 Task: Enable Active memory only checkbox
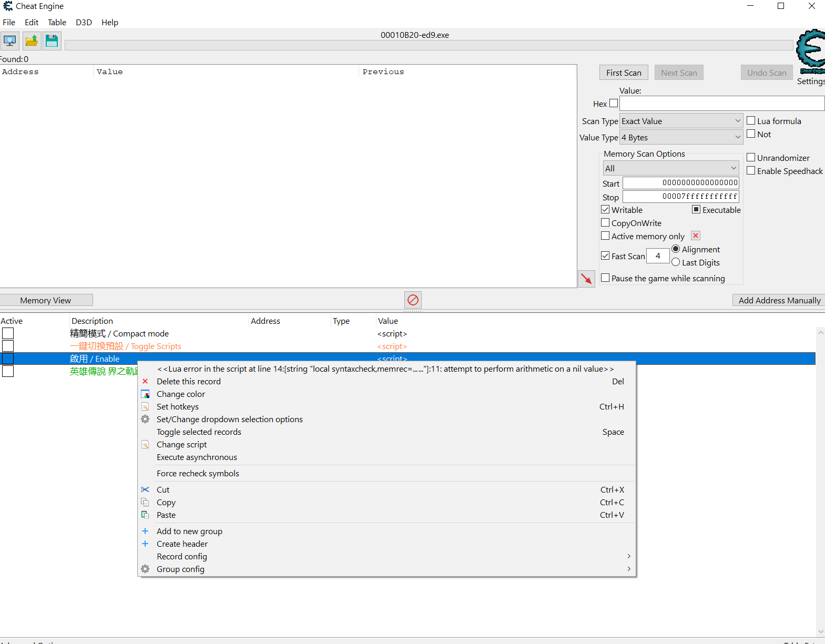click(605, 236)
